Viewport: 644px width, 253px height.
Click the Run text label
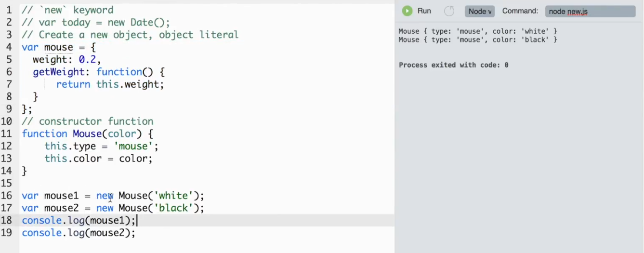[424, 11]
